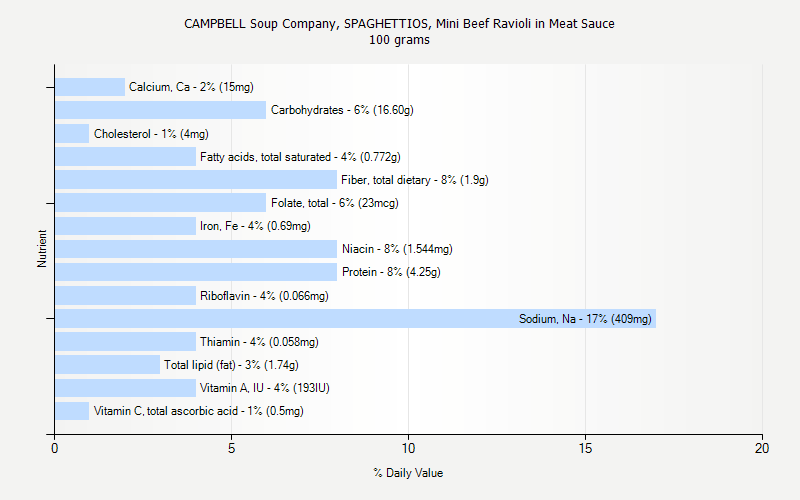The height and width of the screenshot is (500, 800).
Task: Click the 'Cholesterol - 1% (4mg)' label
Action: tap(151, 134)
